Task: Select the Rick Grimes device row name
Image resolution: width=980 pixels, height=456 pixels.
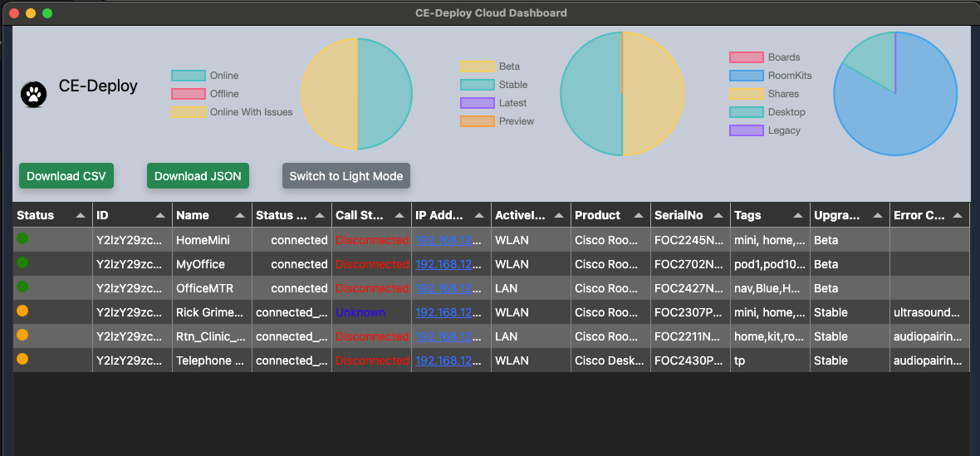Action: coord(210,312)
